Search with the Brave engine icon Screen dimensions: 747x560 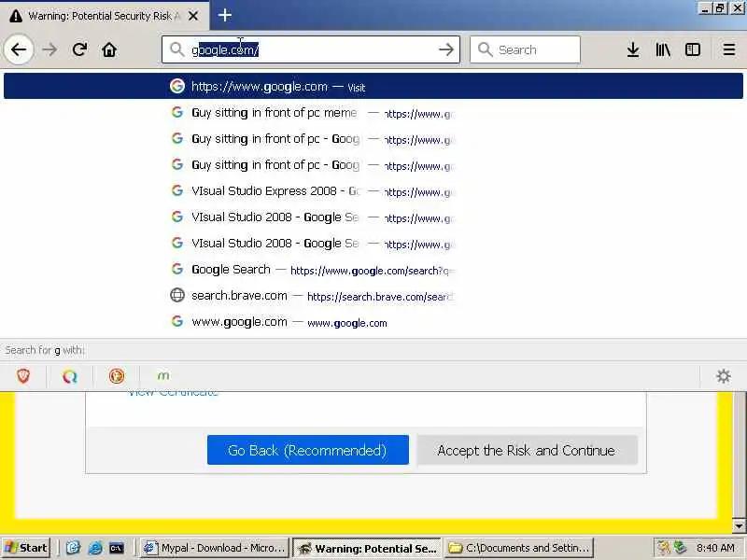coord(23,376)
